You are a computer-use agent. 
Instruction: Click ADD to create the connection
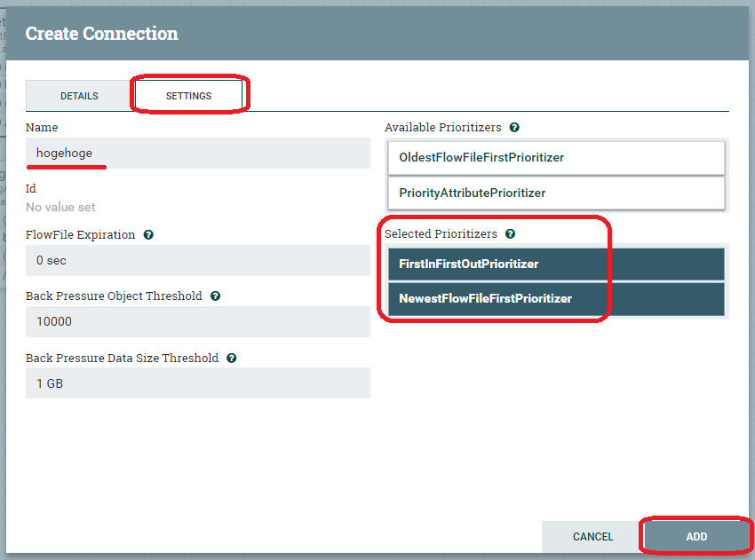696,537
